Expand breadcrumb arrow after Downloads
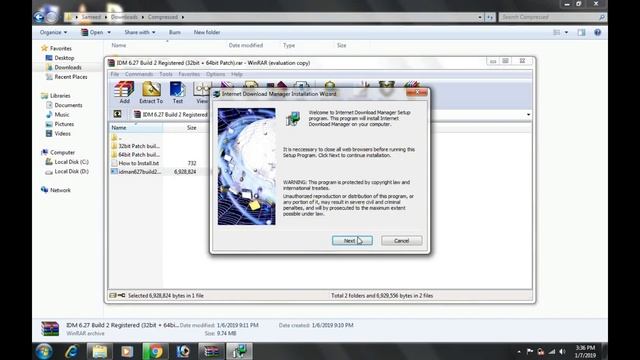640x360 pixels. (x=142, y=17)
